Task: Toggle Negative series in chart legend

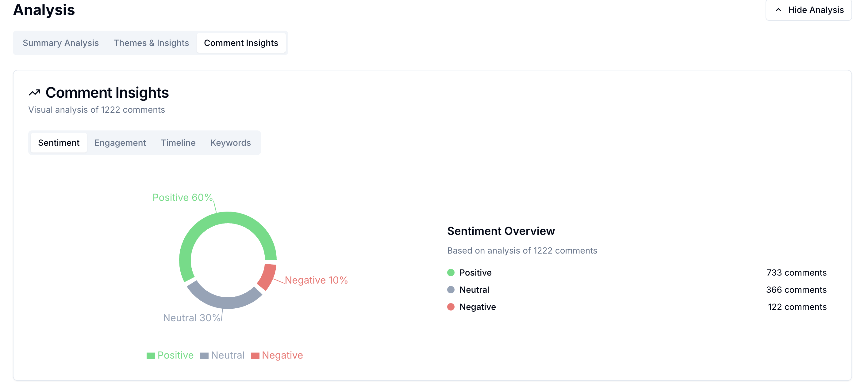Action: 277,355
